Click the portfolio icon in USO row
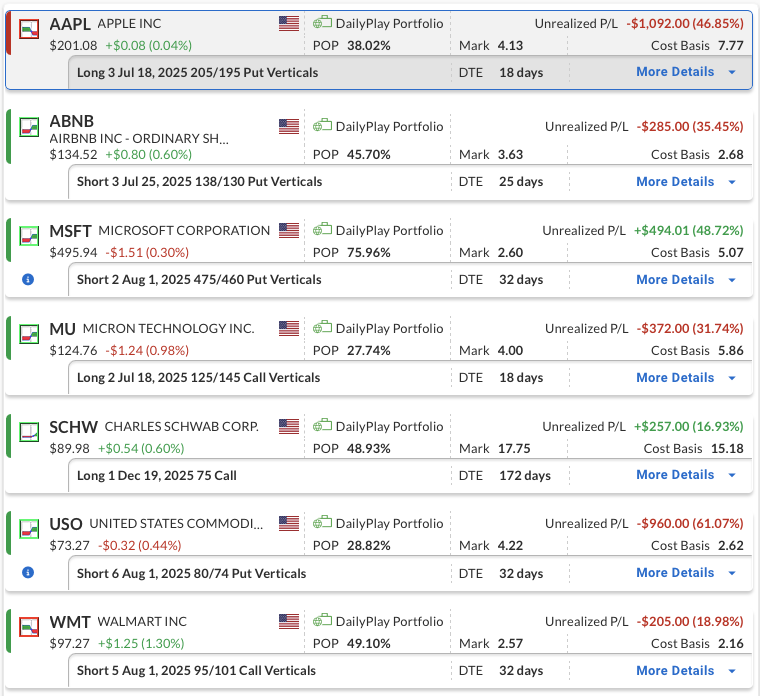The height and width of the screenshot is (696, 760). click(322, 522)
